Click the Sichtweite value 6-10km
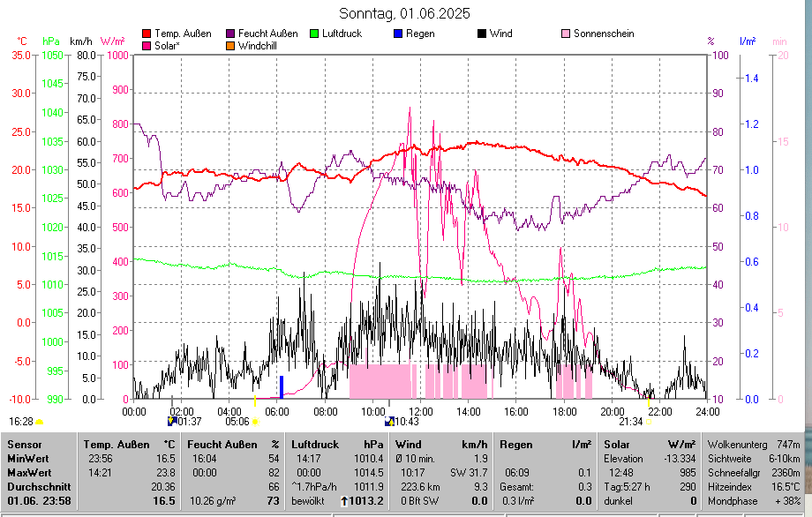Viewport: 812px width, 517px height. tap(785, 459)
